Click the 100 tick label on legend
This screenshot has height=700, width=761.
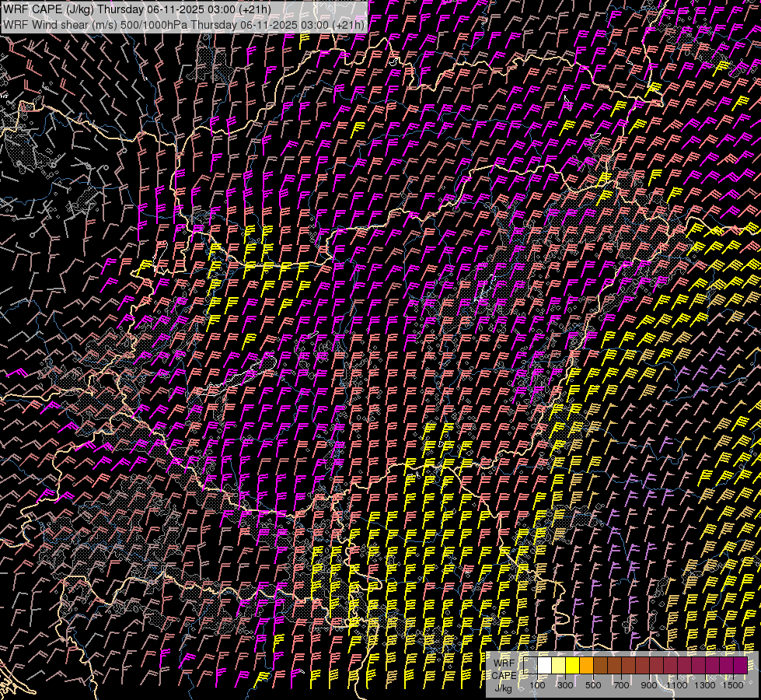click(x=537, y=684)
